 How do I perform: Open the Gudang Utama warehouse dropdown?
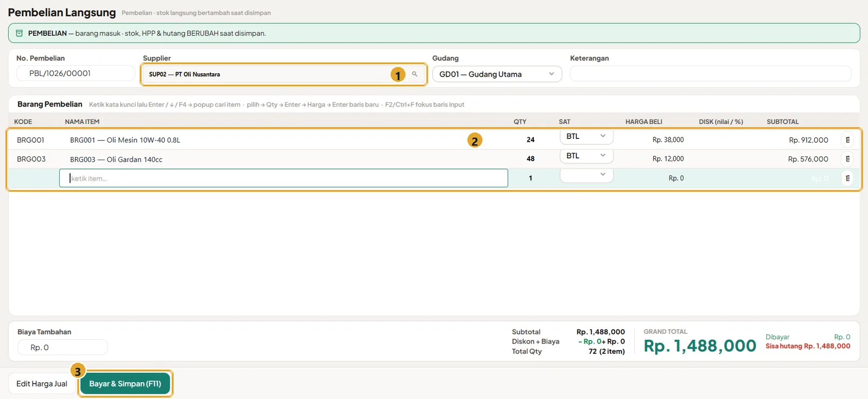497,74
